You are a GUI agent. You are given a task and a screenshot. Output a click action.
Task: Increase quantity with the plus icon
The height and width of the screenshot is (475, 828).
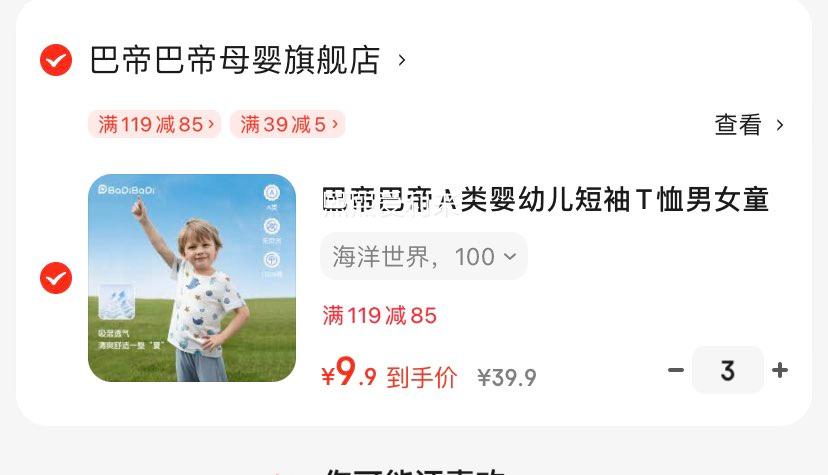coord(780,370)
